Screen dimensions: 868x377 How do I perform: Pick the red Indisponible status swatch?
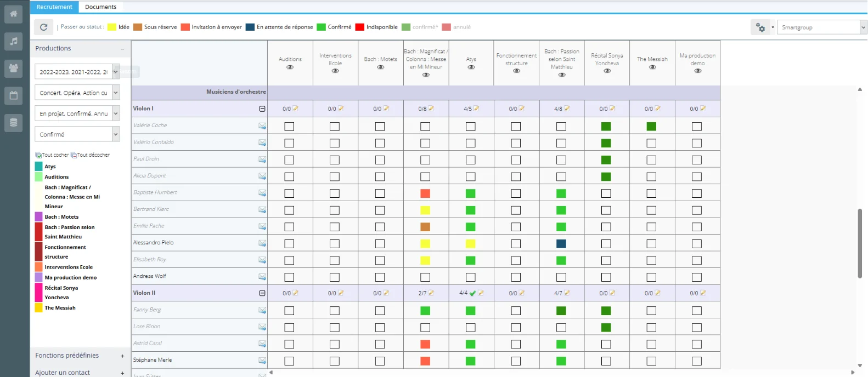coord(360,27)
